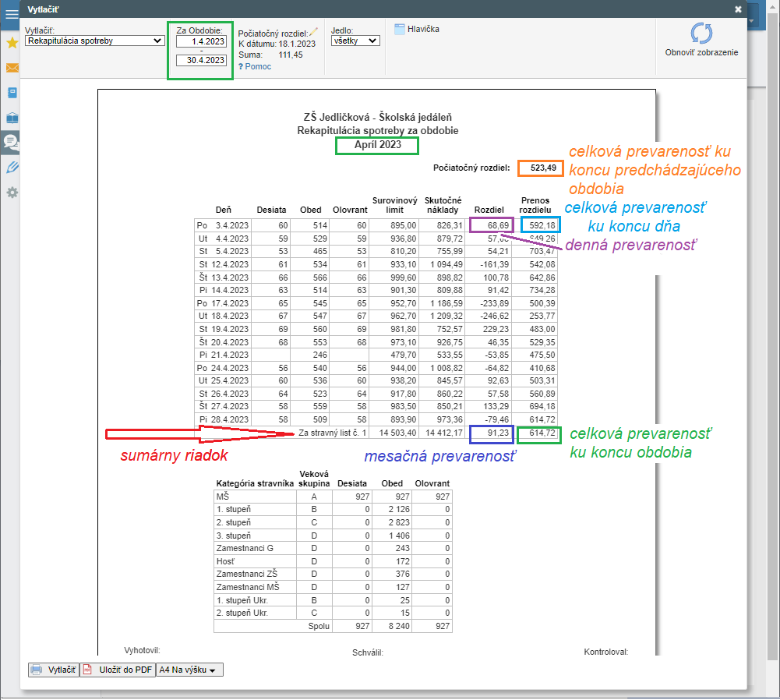Open the mail envelope icon in sidebar
The height and width of the screenshot is (700, 780).
tap(12, 68)
